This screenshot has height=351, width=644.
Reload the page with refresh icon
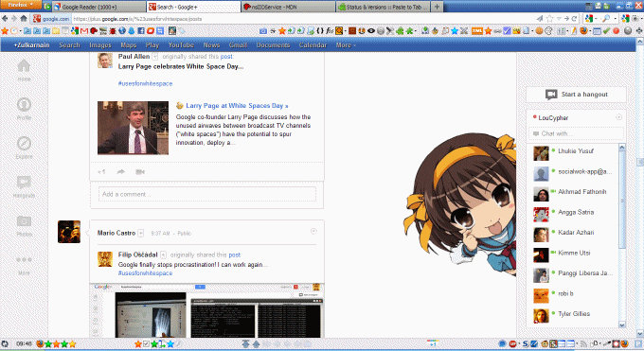[x=574, y=19]
